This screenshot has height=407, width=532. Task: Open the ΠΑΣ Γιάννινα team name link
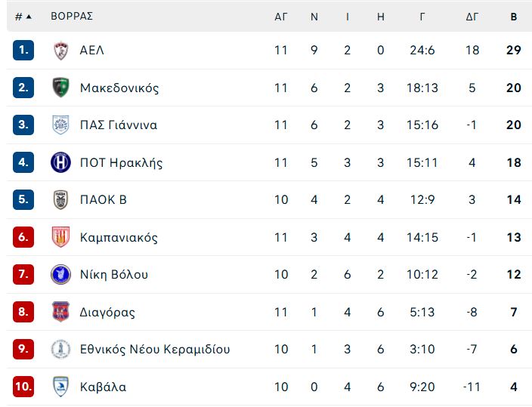coord(119,125)
